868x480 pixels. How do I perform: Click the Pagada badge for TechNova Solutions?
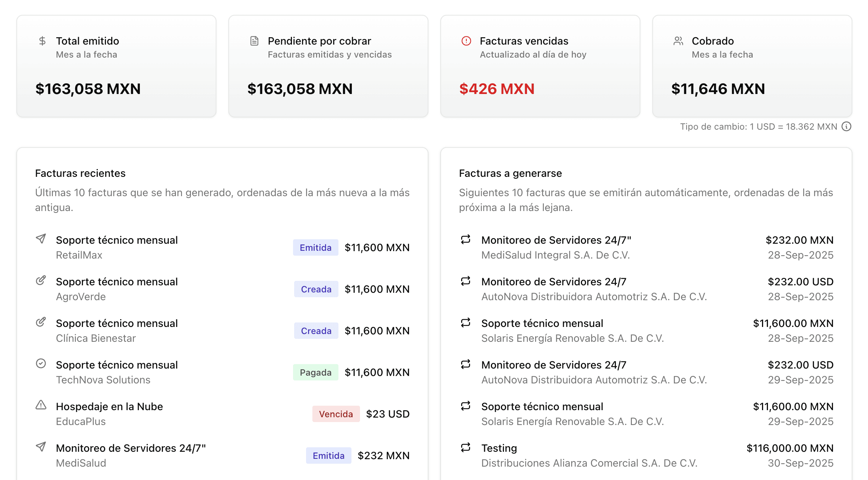tap(315, 372)
